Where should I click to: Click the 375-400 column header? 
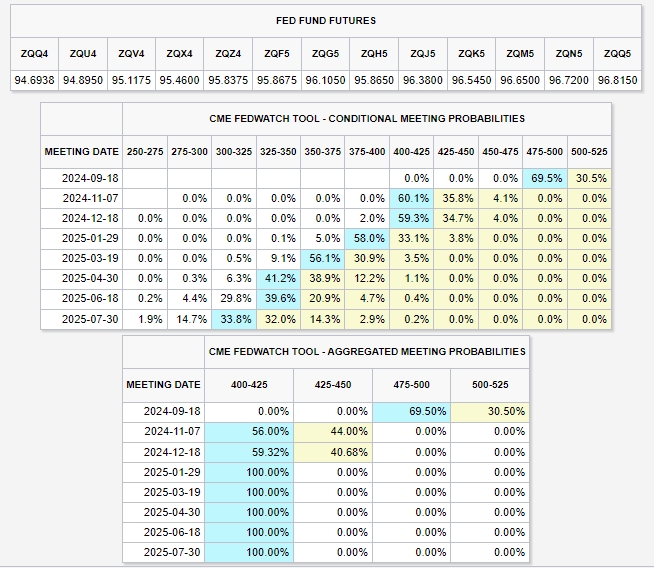tap(367, 152)
